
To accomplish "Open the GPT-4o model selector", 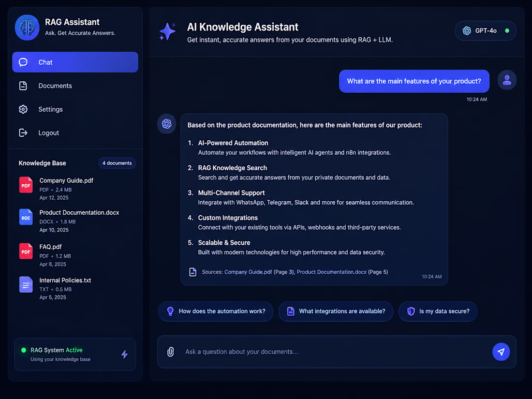I will 486,31.
